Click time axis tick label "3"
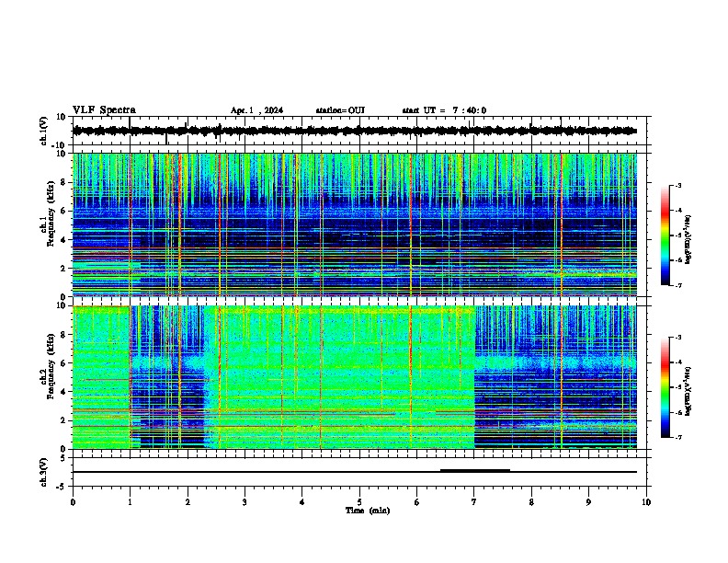The width and height of the screenshot is (728, 563). point(245,502)
